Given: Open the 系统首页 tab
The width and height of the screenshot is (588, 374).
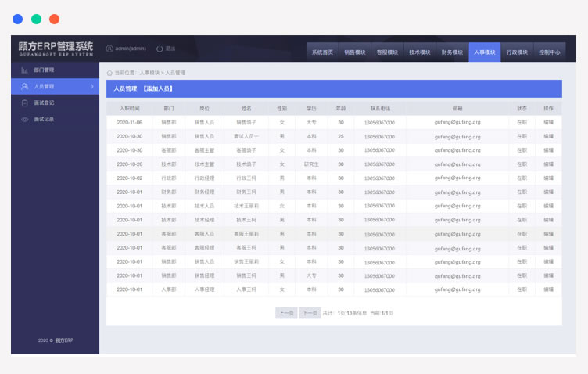Looking at the screenshot, I should point(322,52).
